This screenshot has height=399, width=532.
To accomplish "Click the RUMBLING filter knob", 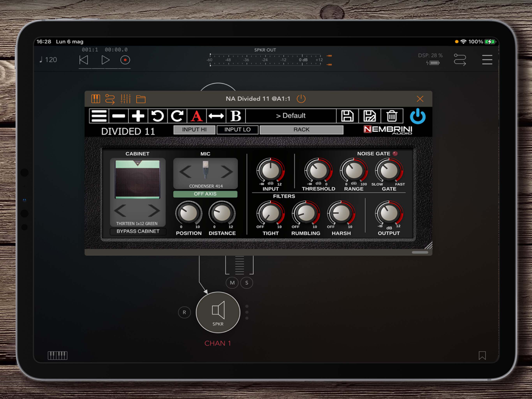I will [306, 213].
